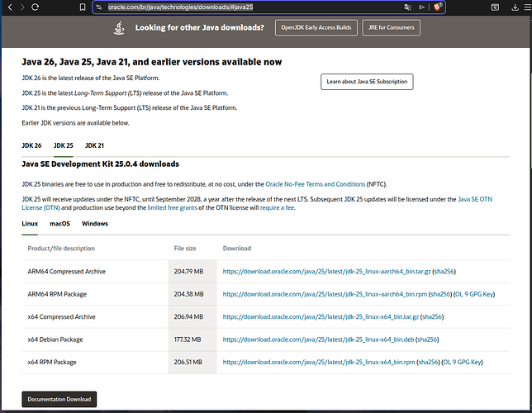Click the Product/file description column header
This screenshot has height=413, width=532.
(61, 249)
